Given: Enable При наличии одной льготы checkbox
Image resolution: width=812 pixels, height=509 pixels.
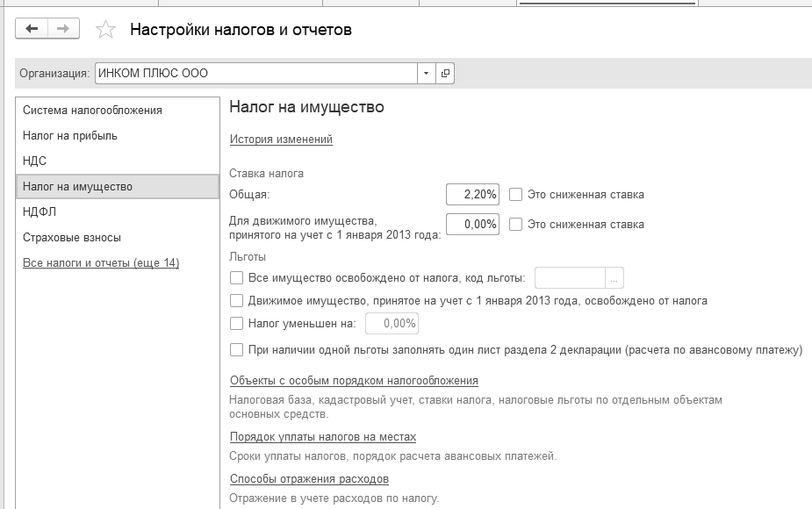Looking at the screenshot, I should click(236, 350).
